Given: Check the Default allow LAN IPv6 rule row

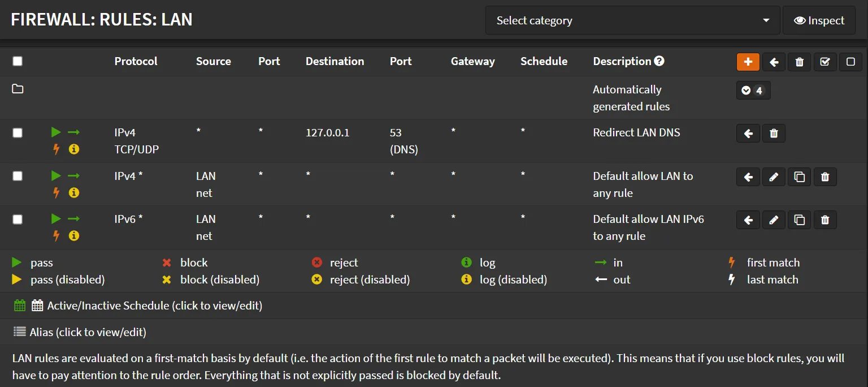Looking at the screenshot, I should tap(18, 219).
